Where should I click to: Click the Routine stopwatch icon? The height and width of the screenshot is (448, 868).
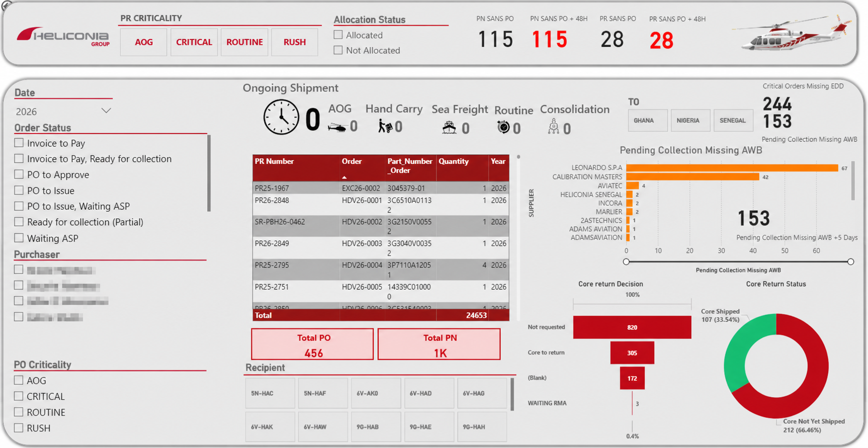coord(503,127)
